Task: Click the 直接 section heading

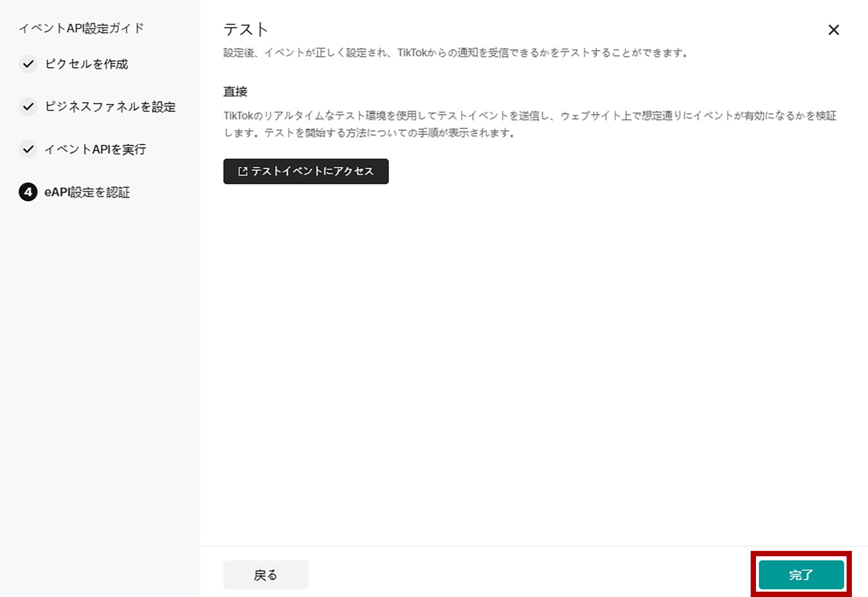Action: (236, 91)
